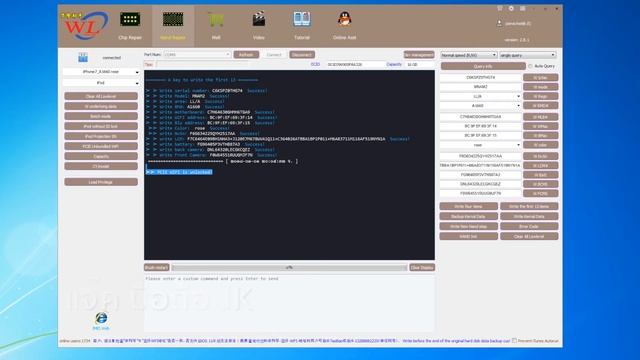Open the single query dropdown
The width and height of the screenshot is (640, 360).
pos(528,55)
